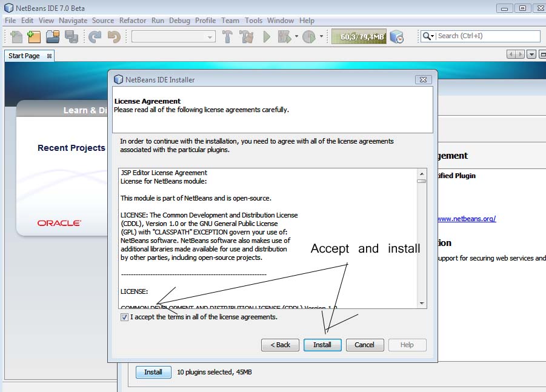Image resolution: width=546 pixels, height=392 pixels.
Task: Click the New File toolbar icon
Action: [16, 36]
